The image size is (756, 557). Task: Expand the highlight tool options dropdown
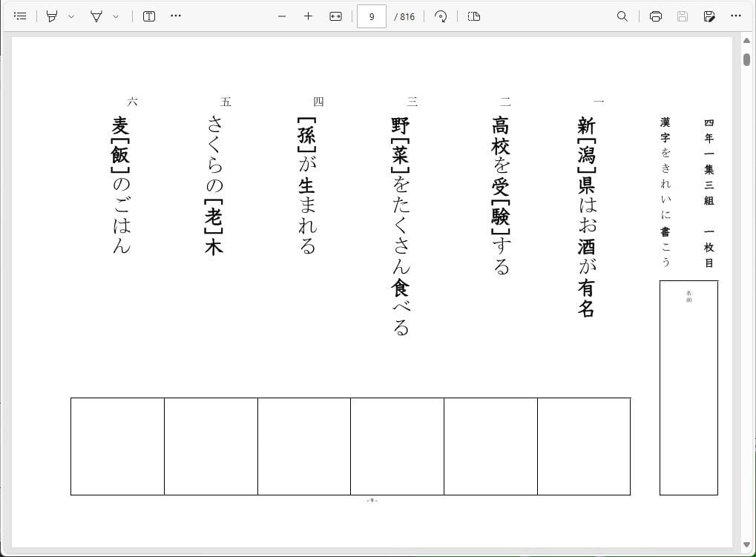[71, 16]
